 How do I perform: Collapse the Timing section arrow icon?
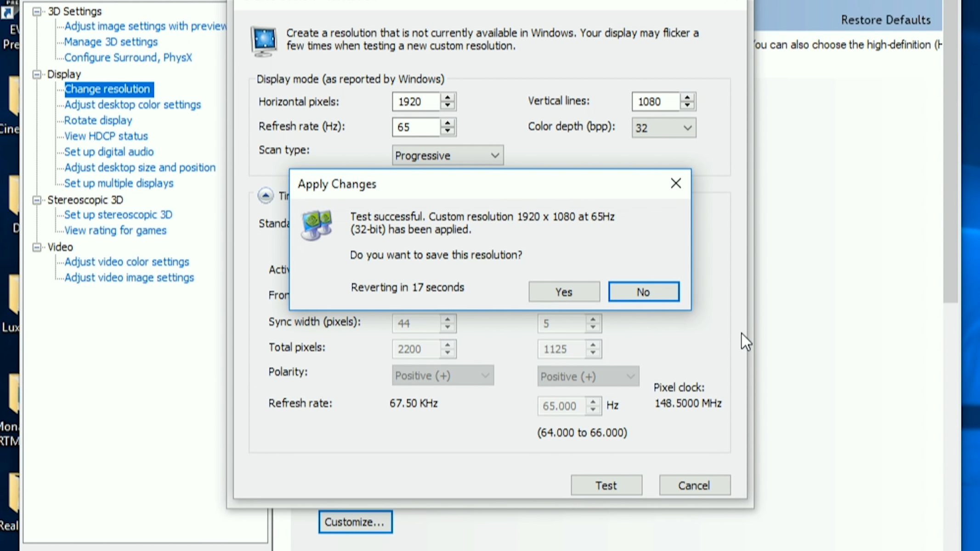(265, 196)
